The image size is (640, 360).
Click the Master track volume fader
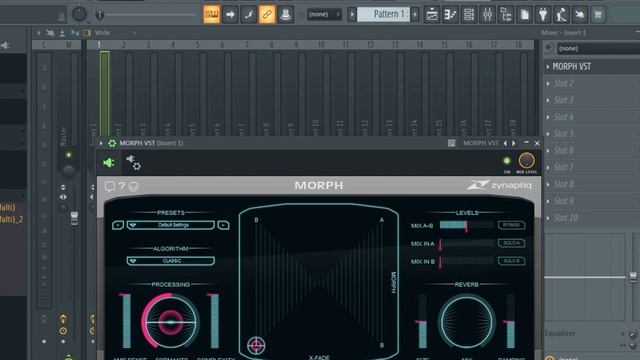pos(74,218)
